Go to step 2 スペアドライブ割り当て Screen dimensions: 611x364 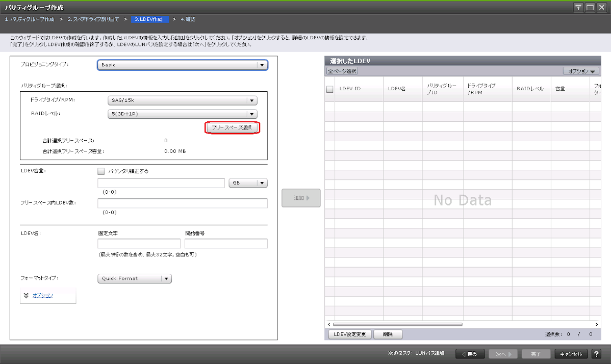tap(93, 19)
